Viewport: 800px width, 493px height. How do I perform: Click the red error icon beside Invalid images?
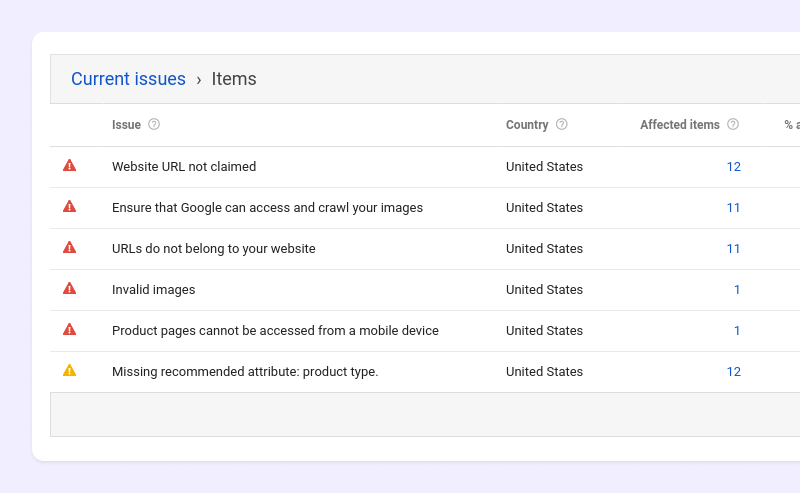click(69, 289)
